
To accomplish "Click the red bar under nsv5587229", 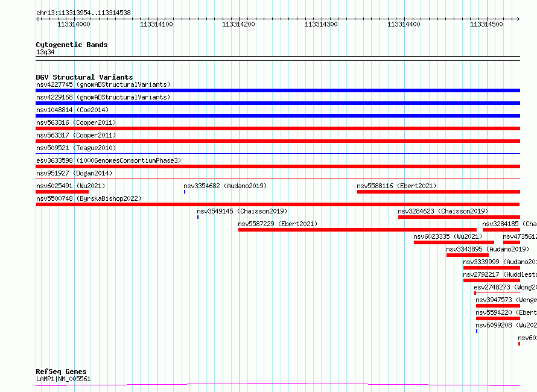I will (x=358, y=230).
